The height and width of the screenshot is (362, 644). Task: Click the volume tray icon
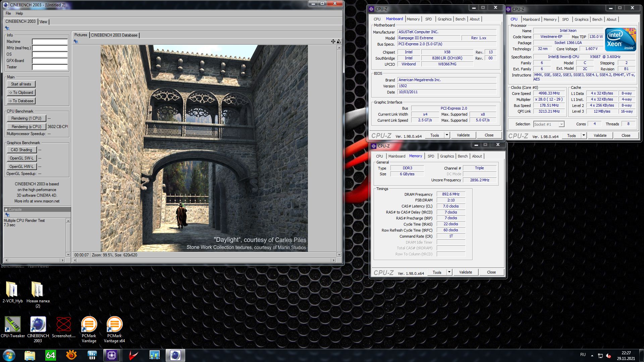(x=608, y=356)
